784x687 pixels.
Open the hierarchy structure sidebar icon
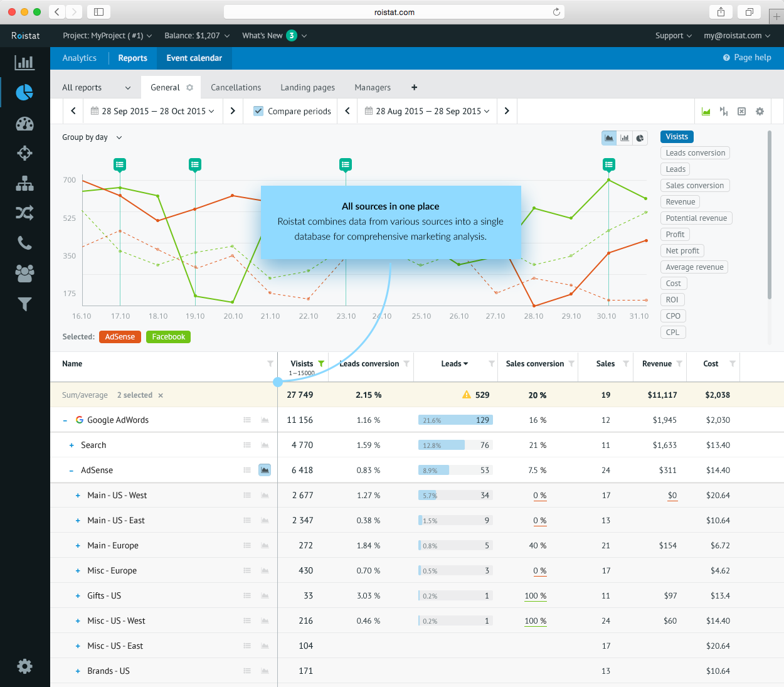click(24, 183)
